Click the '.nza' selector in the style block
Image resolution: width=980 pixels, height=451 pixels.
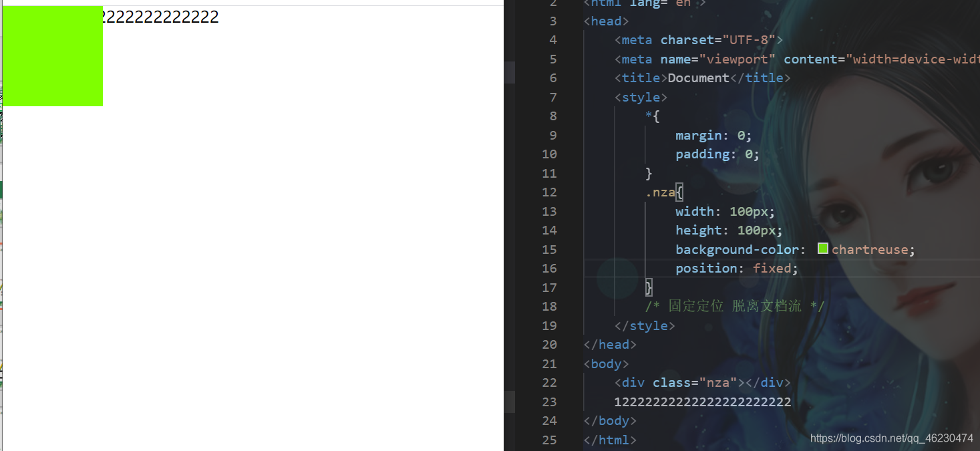point(660,192)
